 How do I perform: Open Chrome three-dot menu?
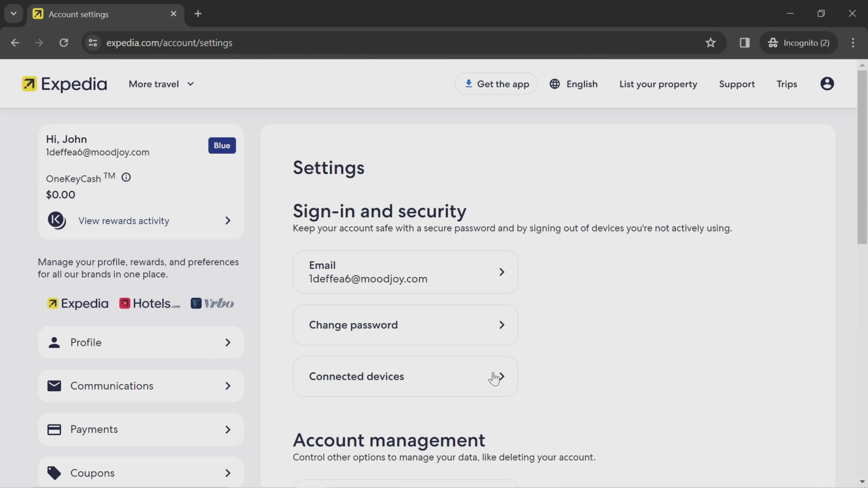(853, 43)
